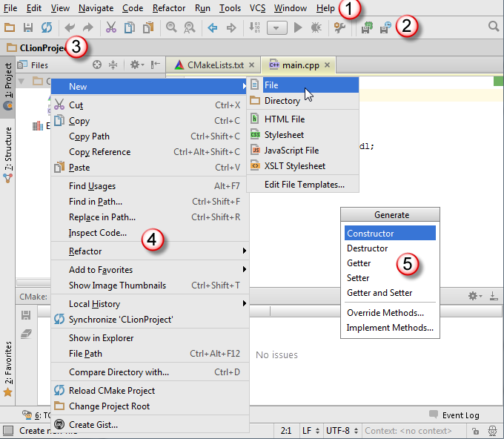The width and height of the screenshot is (504, 439).
Task: Change LF line separator in status bar
Action: click(x=311, y=431)
